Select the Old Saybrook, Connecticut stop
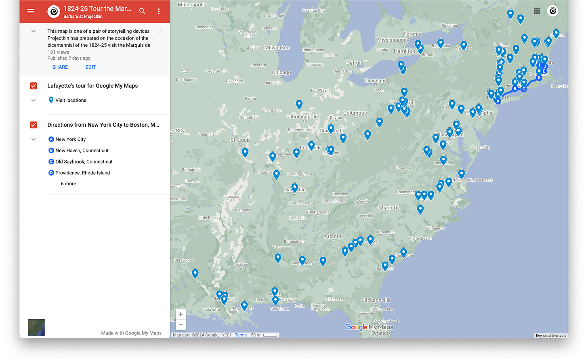This screenshot has width=588, height=364. point(84,161)
